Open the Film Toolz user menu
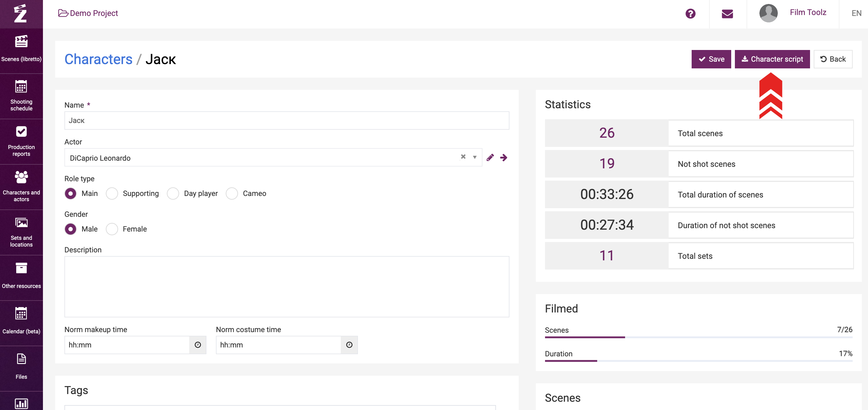The image size is (868, 410). (x=808, y=13)
